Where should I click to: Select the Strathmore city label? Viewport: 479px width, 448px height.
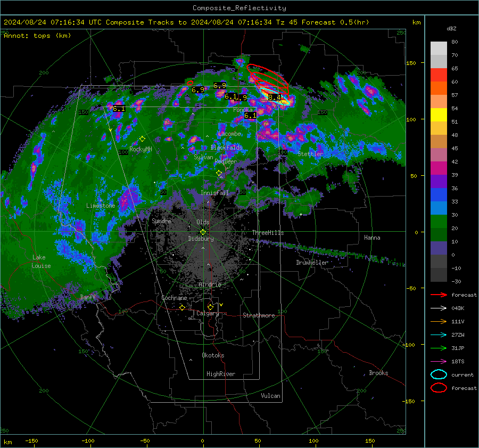click(x=259, y=315)
